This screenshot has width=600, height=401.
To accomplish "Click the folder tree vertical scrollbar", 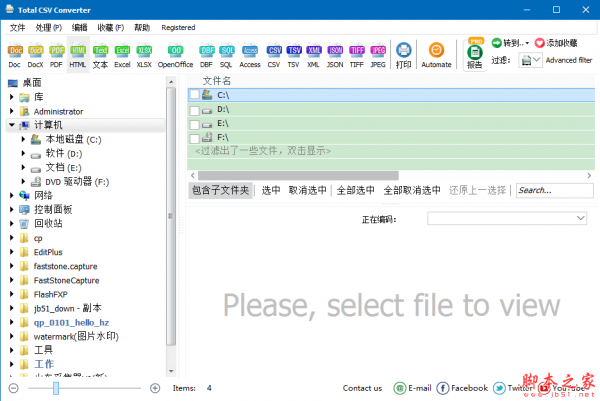I will coord(171,216).
